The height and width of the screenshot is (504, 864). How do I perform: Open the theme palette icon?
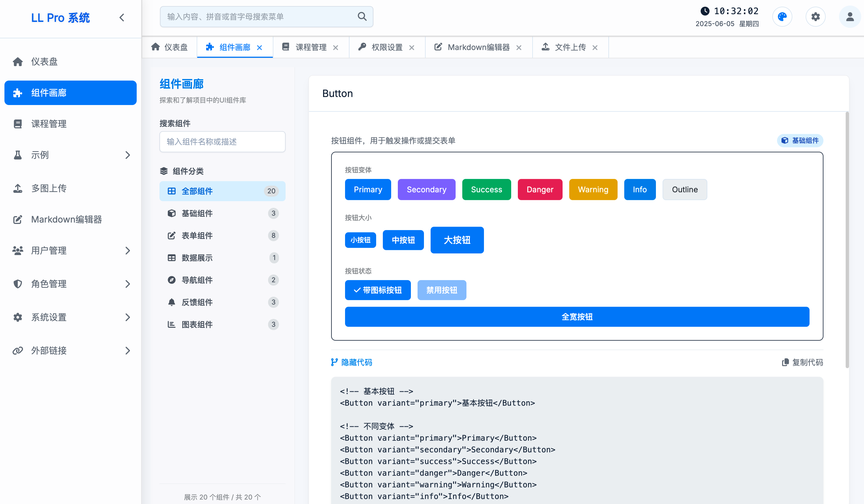[782, 17]
